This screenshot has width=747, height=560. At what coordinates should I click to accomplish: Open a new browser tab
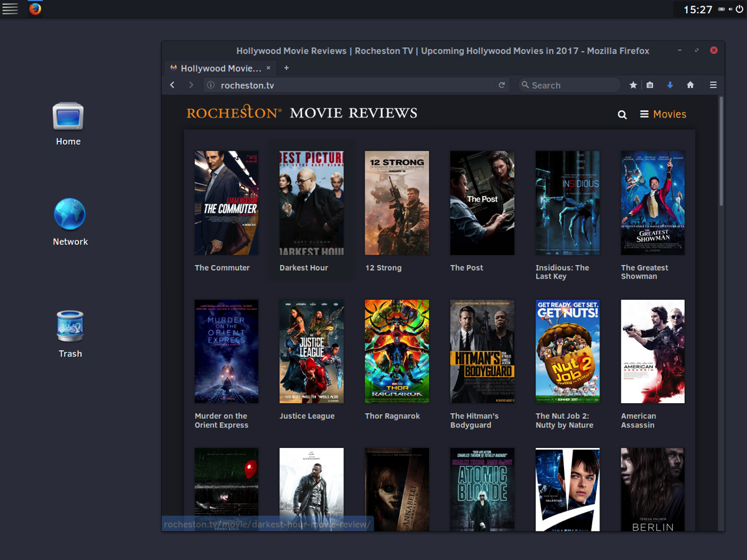(286, 68)
